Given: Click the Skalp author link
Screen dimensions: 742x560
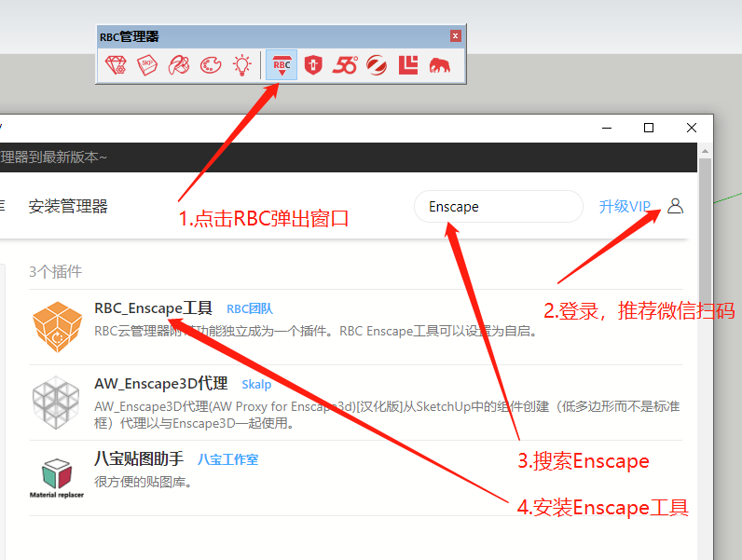Looking at the screenshot, I should click(256, 384).
